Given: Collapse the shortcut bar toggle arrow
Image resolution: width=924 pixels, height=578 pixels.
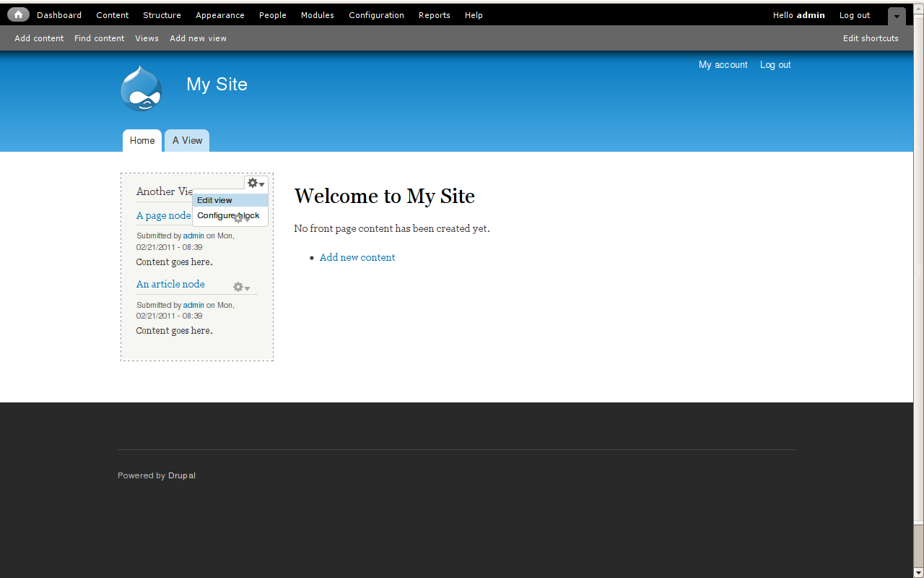Looking at the screenshot, I should pyautogui.click(x=897, y=17).
